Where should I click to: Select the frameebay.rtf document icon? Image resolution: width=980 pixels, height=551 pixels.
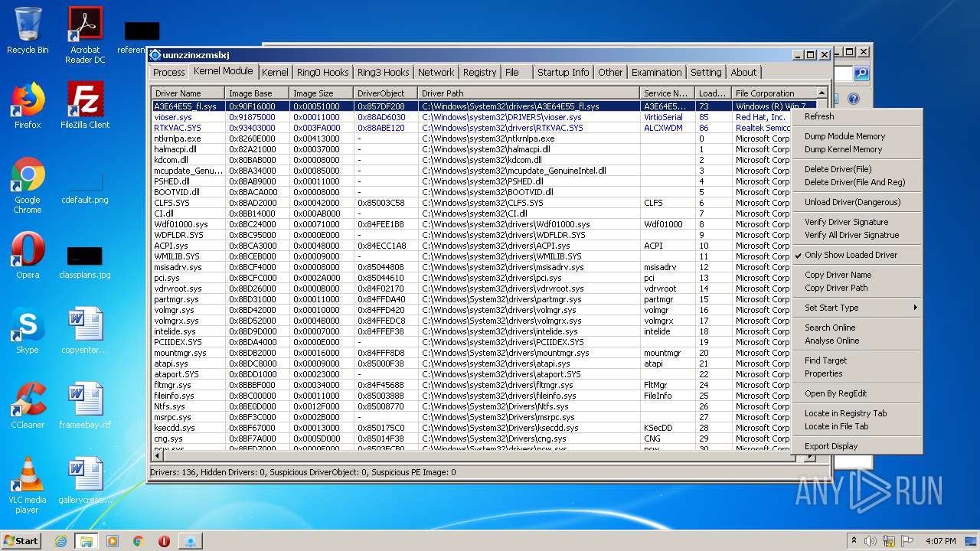pos(85,406)
